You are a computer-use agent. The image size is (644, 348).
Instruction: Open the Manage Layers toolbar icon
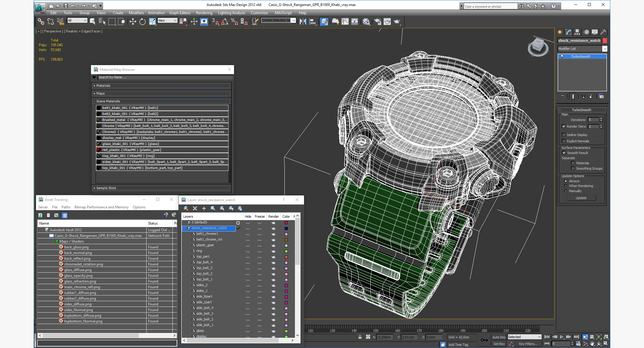(324, 21)
